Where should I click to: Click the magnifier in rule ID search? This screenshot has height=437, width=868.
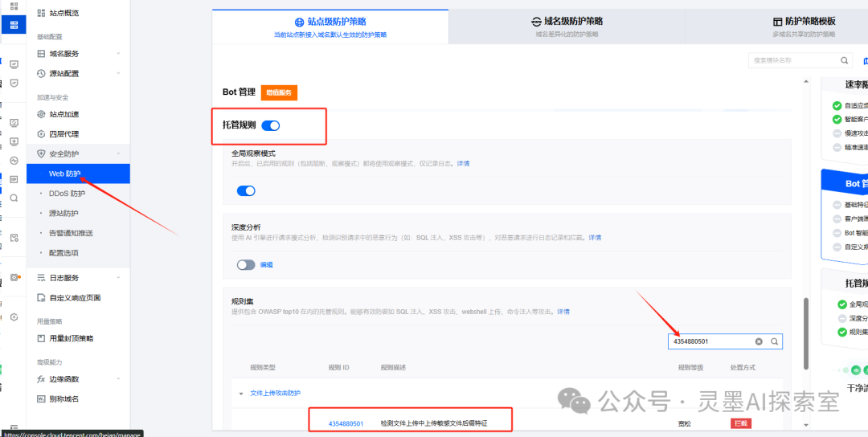click(775, 342)
